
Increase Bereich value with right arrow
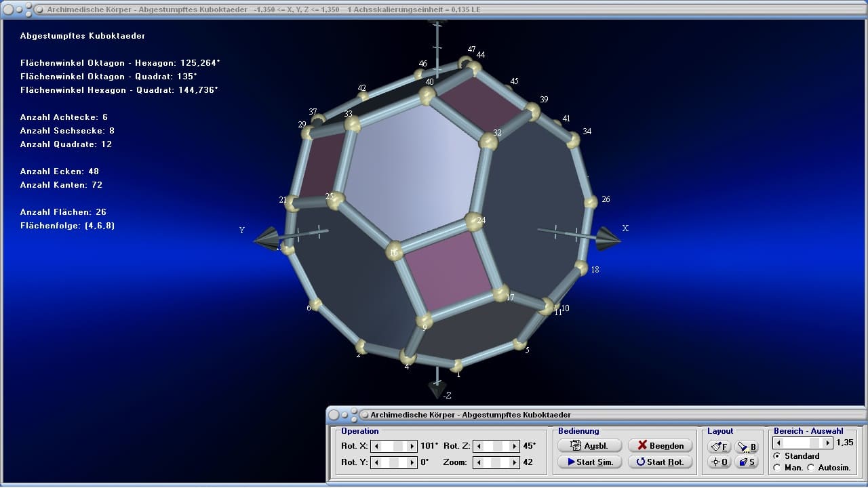tap(829, 443)
